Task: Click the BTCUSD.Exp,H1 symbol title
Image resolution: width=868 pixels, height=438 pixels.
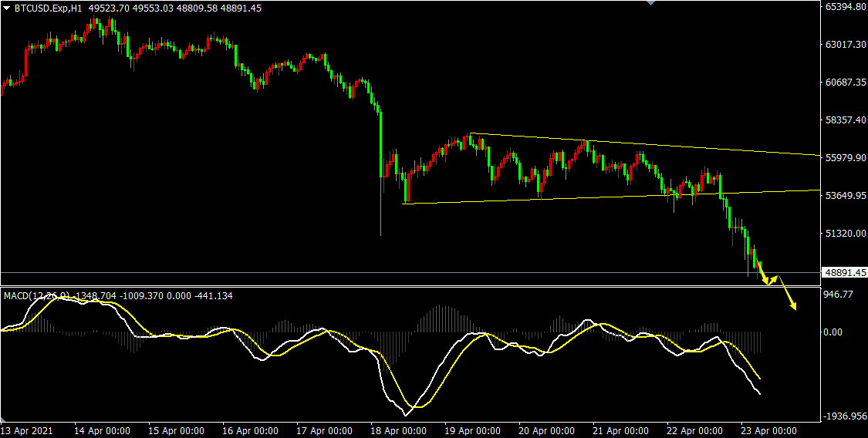Action: (48, 8)
